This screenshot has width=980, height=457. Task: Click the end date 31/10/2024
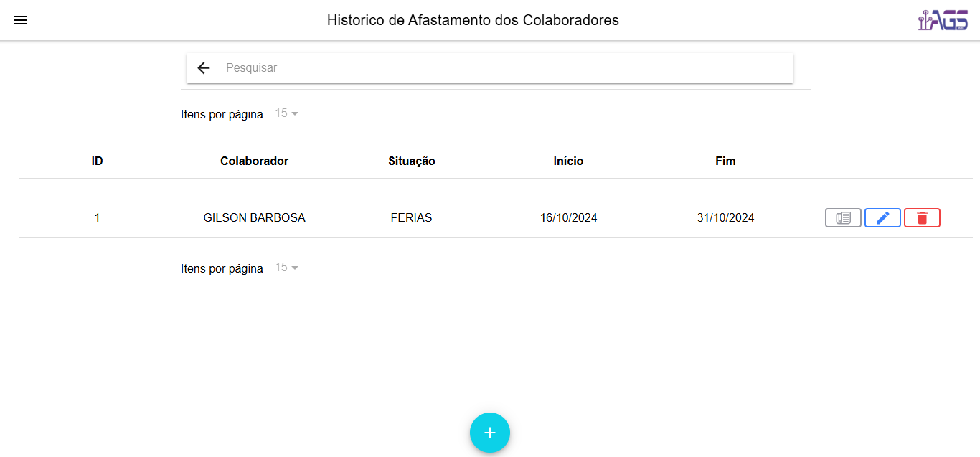(x=725, y=218)
